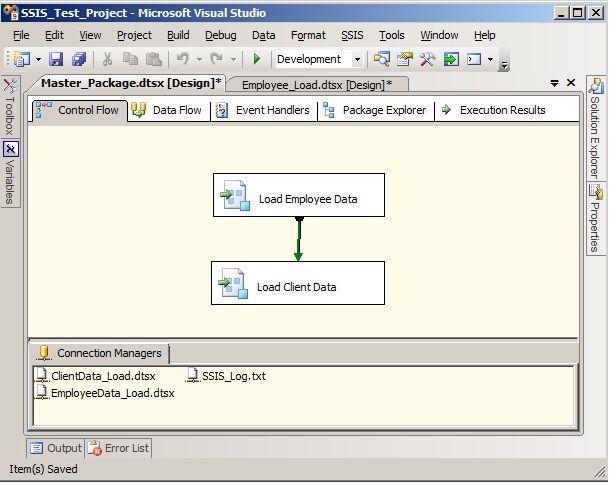Open the toolbar options overflow arrow
This screenshot has height=485, width=611.
click(x=504, y=64)
